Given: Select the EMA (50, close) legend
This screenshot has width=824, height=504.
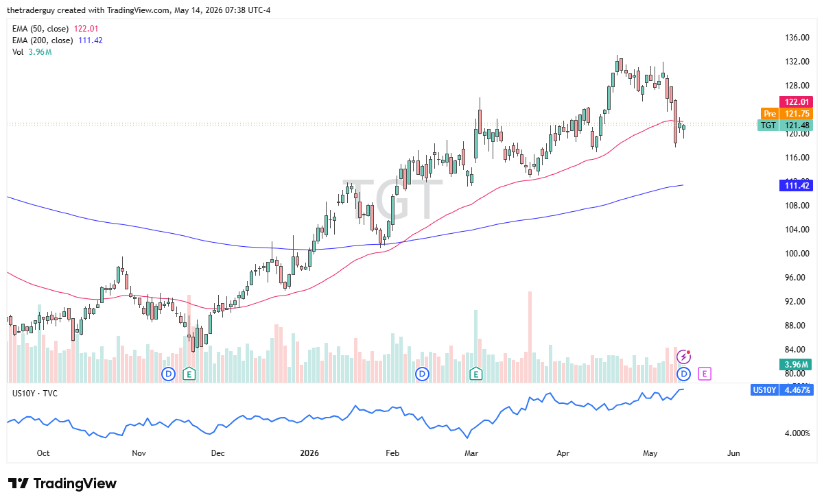Looking at the screenshot, I should [55, 28].
